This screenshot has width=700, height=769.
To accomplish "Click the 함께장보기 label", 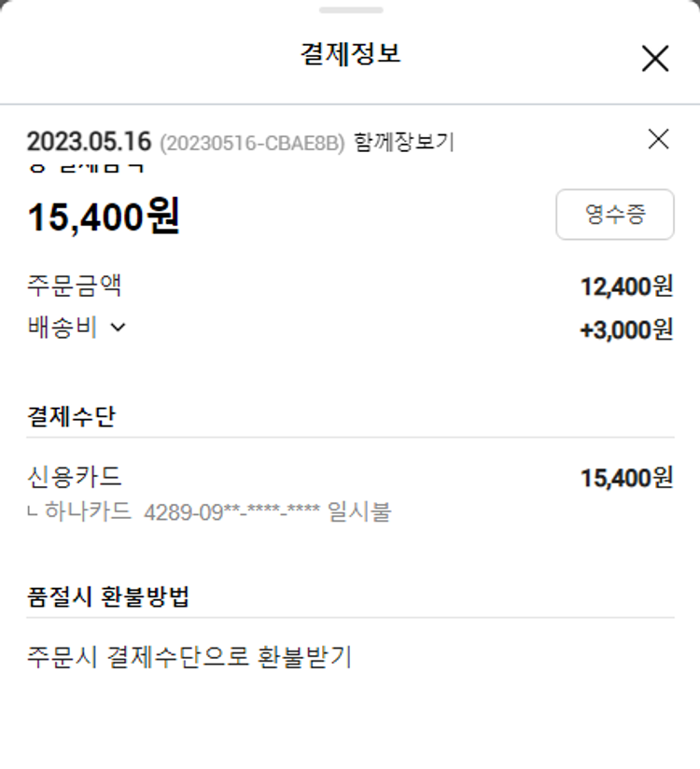I will [x=404, y=143].
